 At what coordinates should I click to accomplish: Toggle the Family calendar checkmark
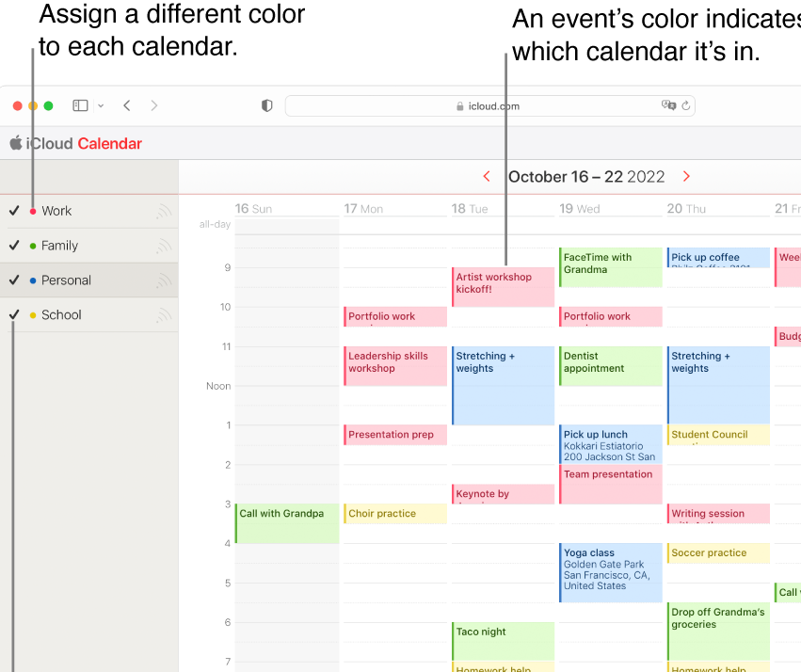[x=14, y=246]
